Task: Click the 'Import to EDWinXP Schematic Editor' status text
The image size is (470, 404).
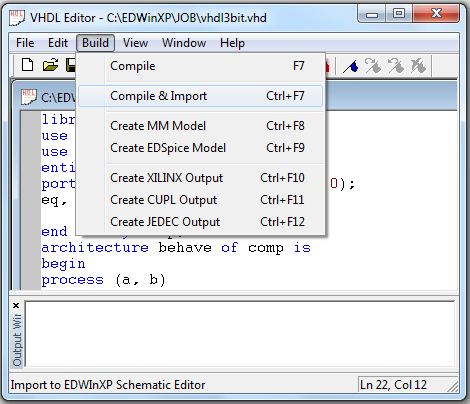Action: (x=108, y=385)
